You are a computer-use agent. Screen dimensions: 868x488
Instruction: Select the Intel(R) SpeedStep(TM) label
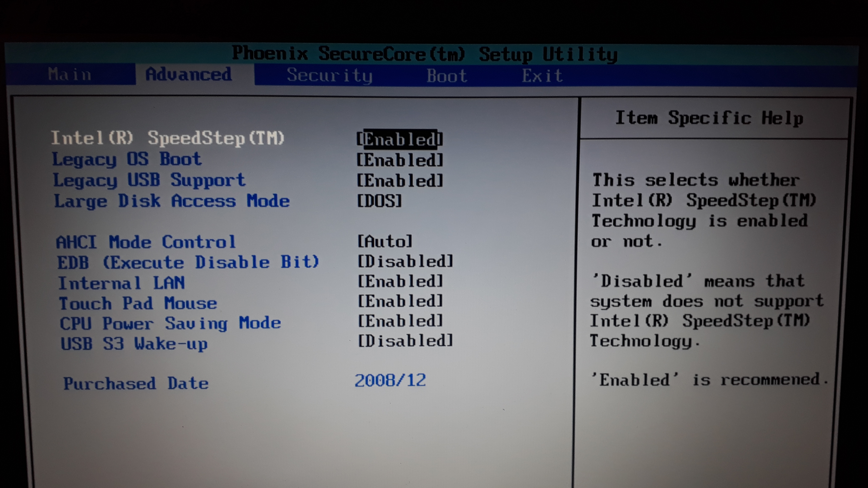coord(168,138)
